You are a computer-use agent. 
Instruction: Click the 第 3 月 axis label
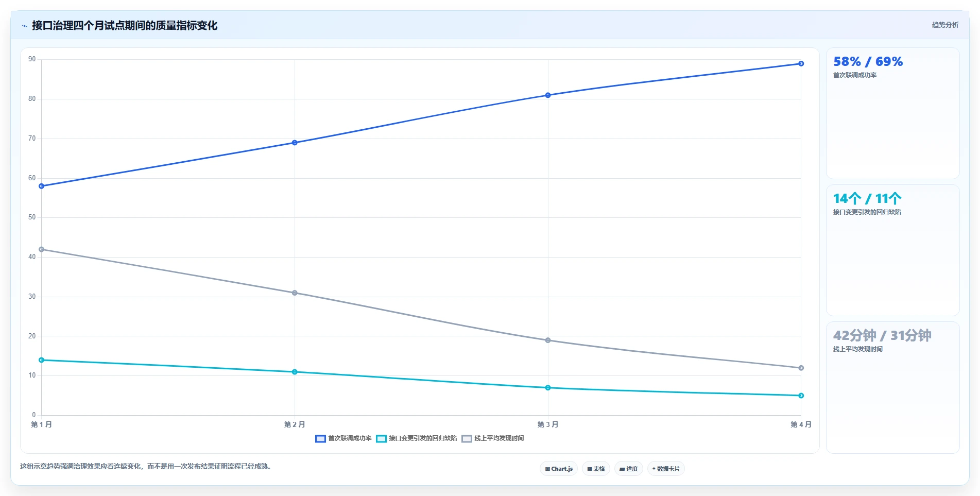(548, 424)
